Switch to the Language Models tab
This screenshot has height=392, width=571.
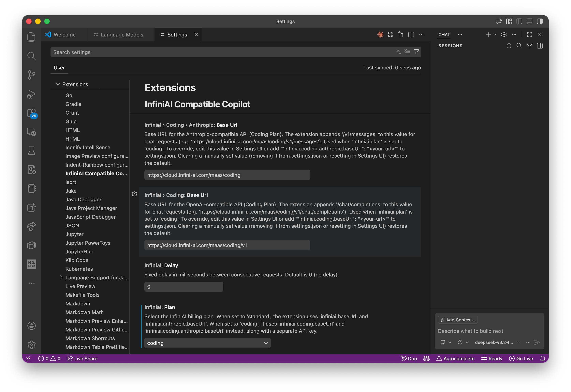point(122,35)
